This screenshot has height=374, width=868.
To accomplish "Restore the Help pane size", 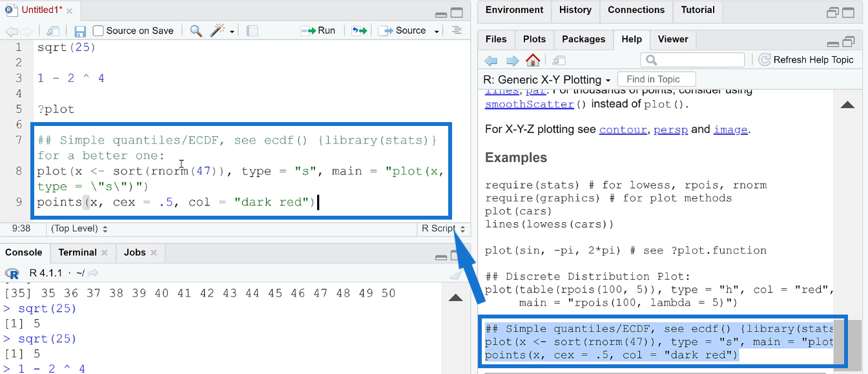I will pyautogui.click(x=848, y=42).
